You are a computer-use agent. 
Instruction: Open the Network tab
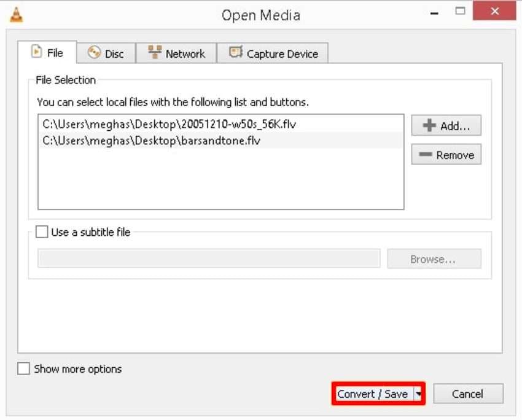[176, 53]
